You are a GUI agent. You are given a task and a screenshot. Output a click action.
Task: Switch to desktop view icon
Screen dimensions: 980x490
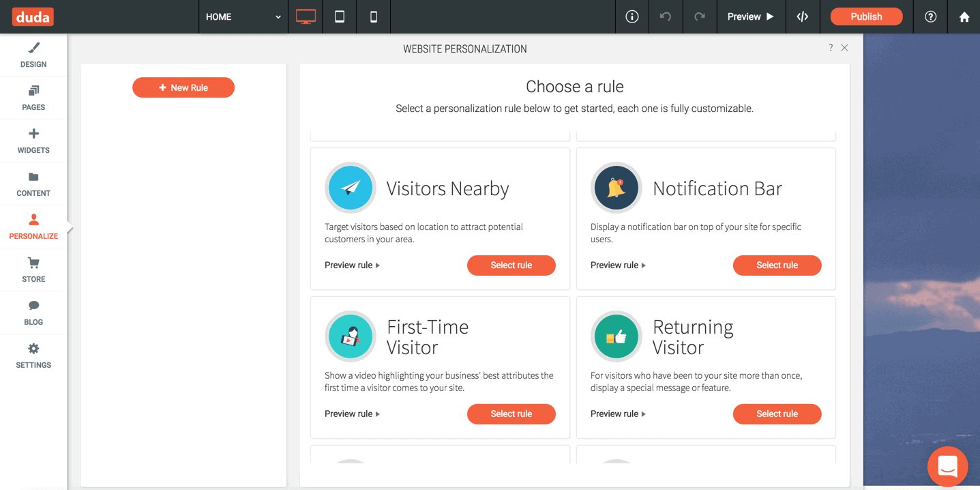click(306, 17)
